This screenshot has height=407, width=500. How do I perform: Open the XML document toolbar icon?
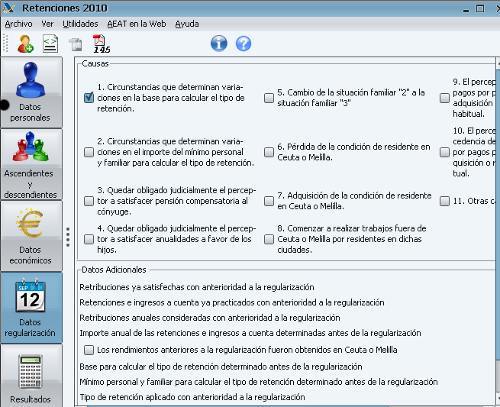(x=51, y=44)
